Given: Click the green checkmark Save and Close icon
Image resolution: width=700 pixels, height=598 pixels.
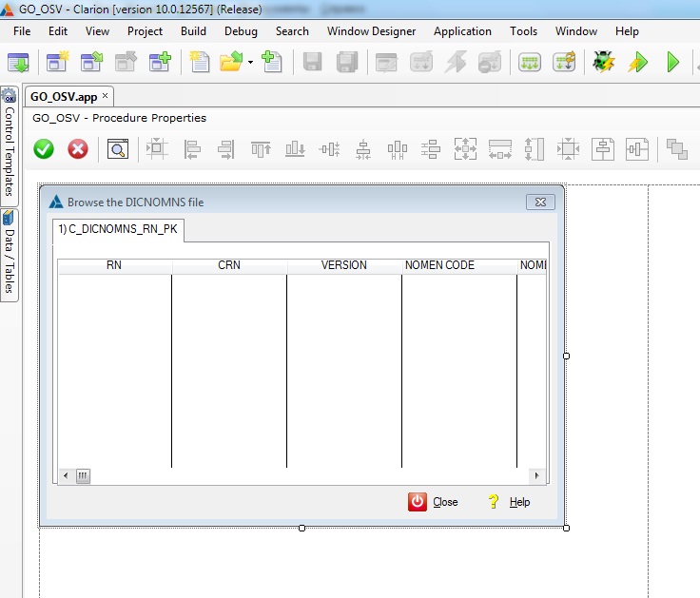Looking at the screenshot, I should click(x=44, y=149).
